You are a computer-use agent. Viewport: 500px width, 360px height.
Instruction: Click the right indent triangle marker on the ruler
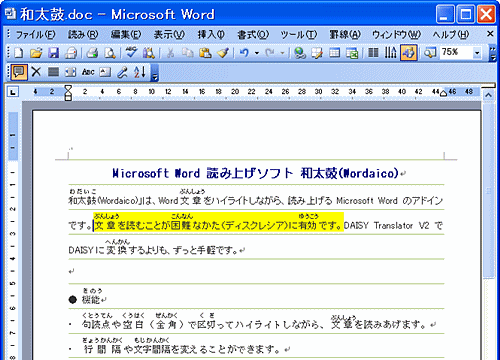(x=443, y=93)
